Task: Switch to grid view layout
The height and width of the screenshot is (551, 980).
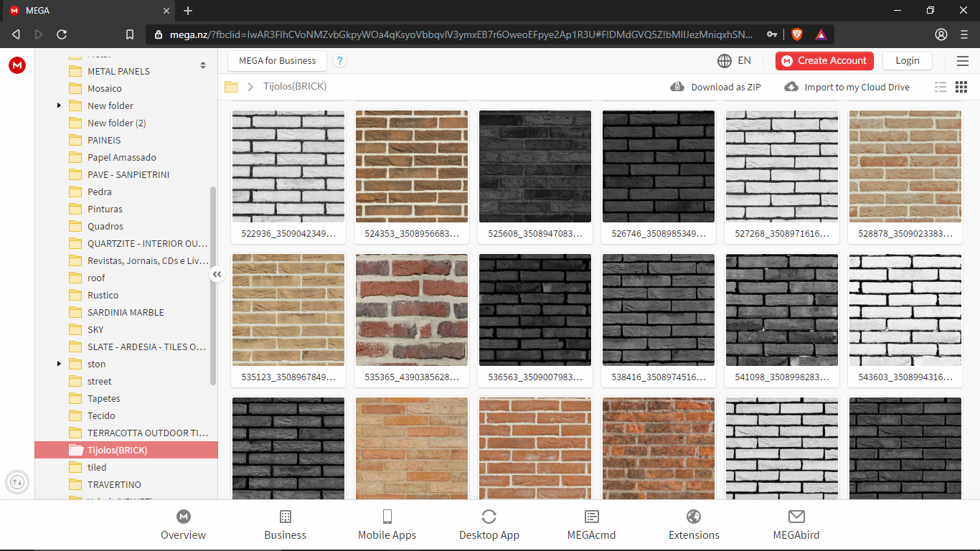Action: tap(961, 87)
